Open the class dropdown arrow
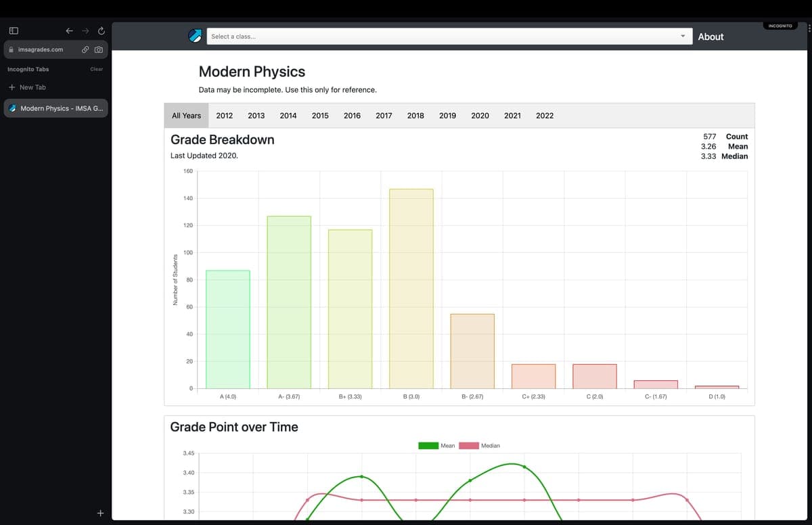This screenshot has width=812, height=525. [x=682, y=37]
